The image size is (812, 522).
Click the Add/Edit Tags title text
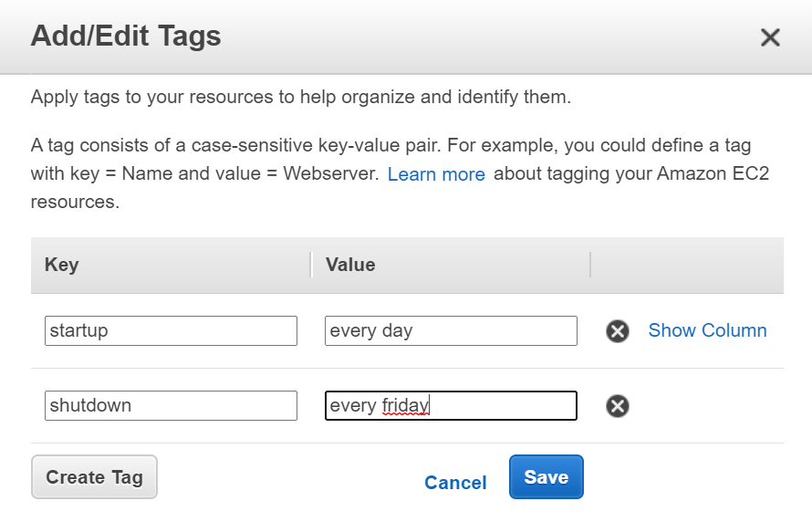126,37
